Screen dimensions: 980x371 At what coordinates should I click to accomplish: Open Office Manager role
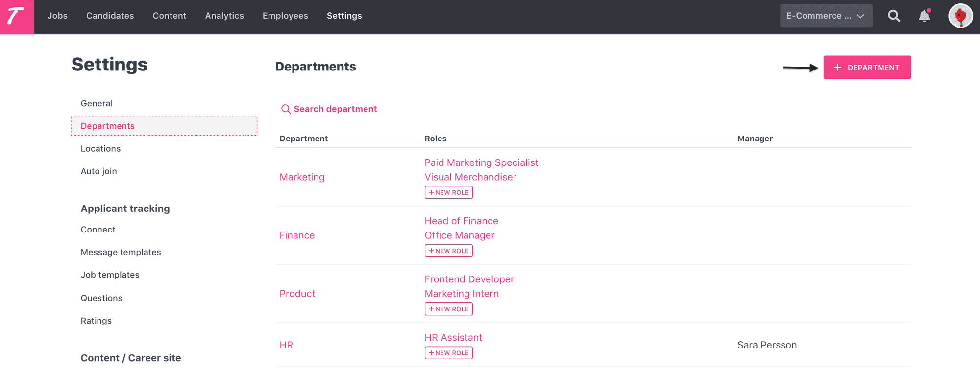click(x=460, y=235)
